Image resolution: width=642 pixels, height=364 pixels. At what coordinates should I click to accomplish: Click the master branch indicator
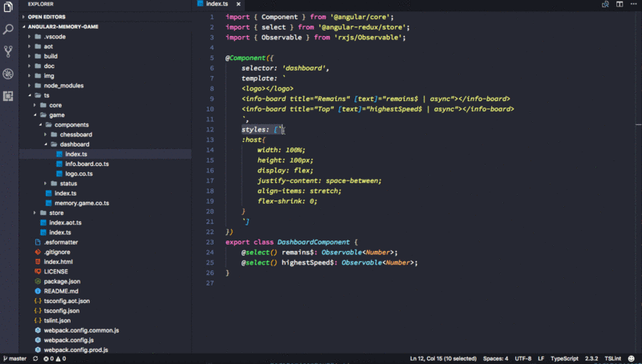click(x=14, y=358)
